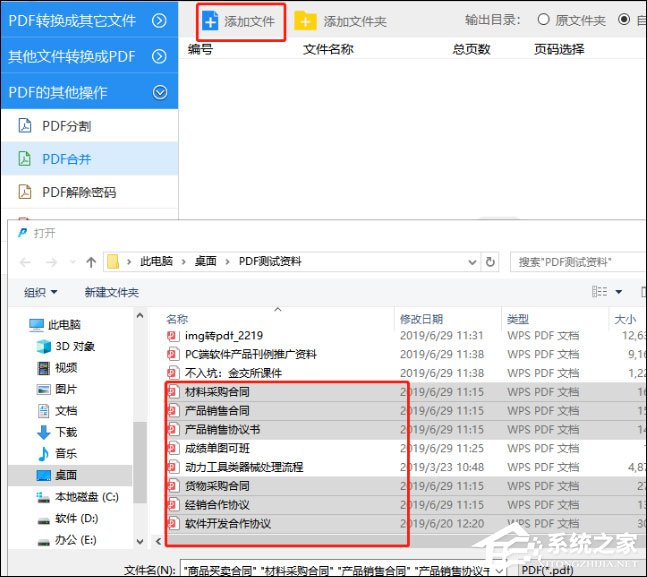Click the 添加文件夹 button

pyautogui.click(x=341, y=21)
